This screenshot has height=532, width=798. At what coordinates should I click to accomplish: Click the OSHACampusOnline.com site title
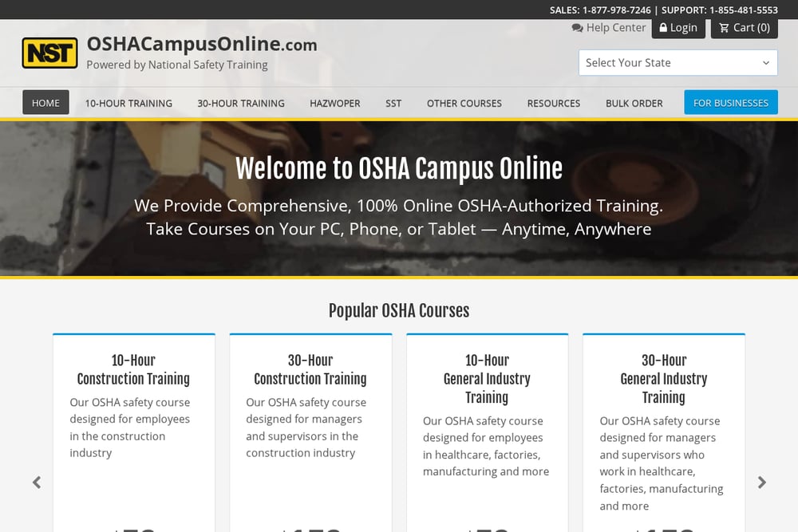tap(202, 44)
